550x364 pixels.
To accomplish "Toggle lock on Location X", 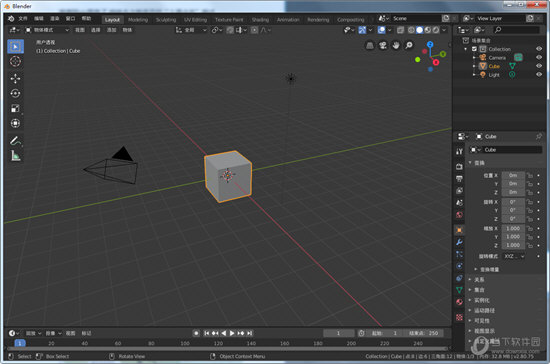I will (530, 175).
